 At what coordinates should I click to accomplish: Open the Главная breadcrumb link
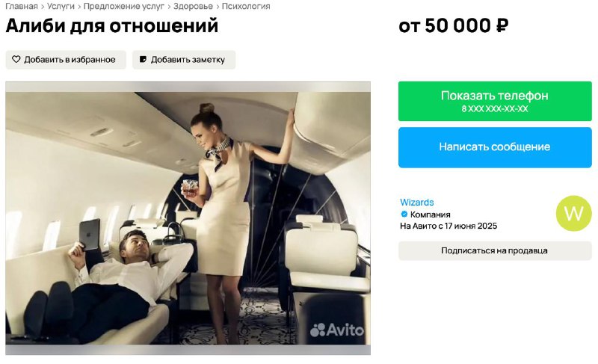(x=22, y=6)
